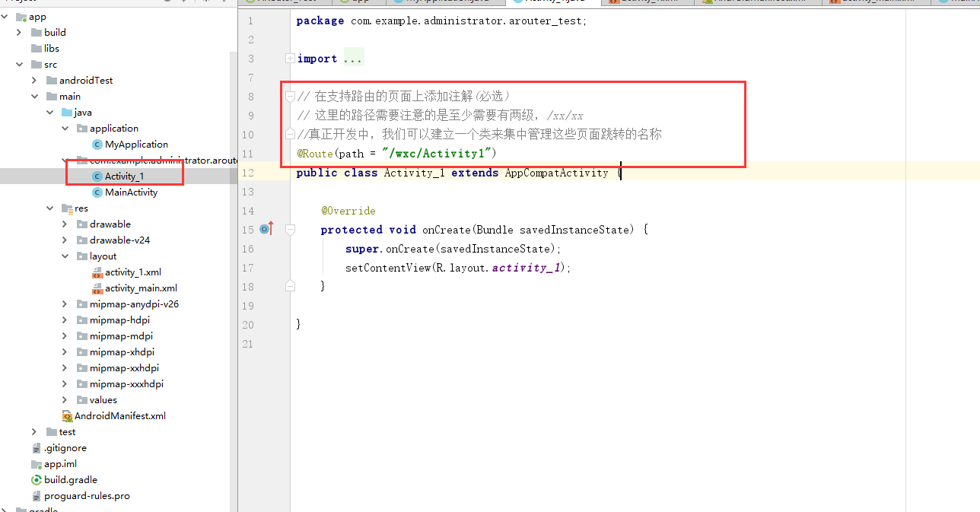
Task: Expand the androidTest folder
Action: tap(34, 81)
